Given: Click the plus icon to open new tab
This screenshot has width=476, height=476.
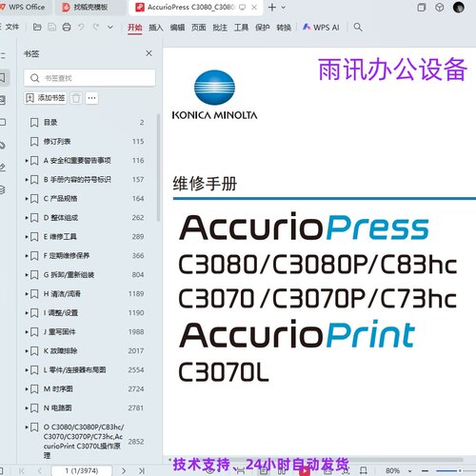Looking at the screenshot, I should pos(272,8).
